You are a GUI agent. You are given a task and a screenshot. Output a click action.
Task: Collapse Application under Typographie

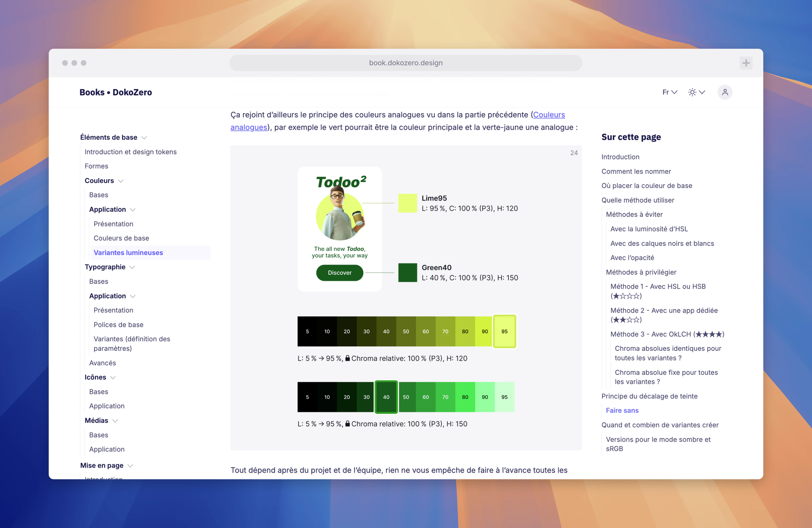pos(133,296)
